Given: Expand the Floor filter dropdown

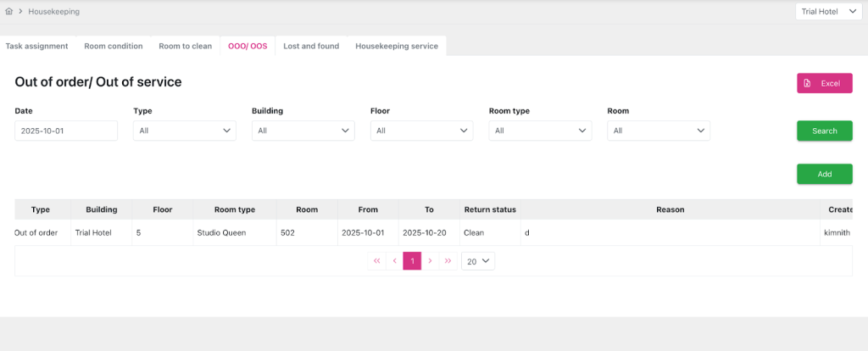Looking at the screenshot, I should click(421, 131).
